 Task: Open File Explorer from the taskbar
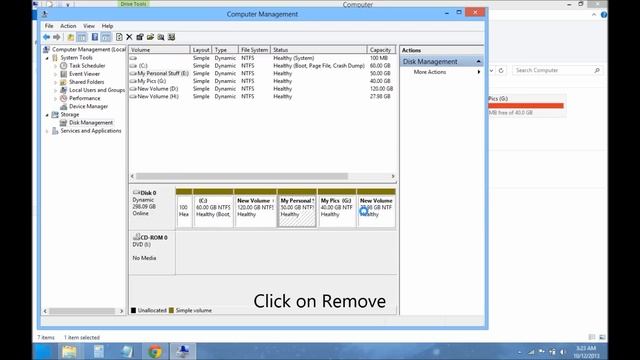(69, 351)
